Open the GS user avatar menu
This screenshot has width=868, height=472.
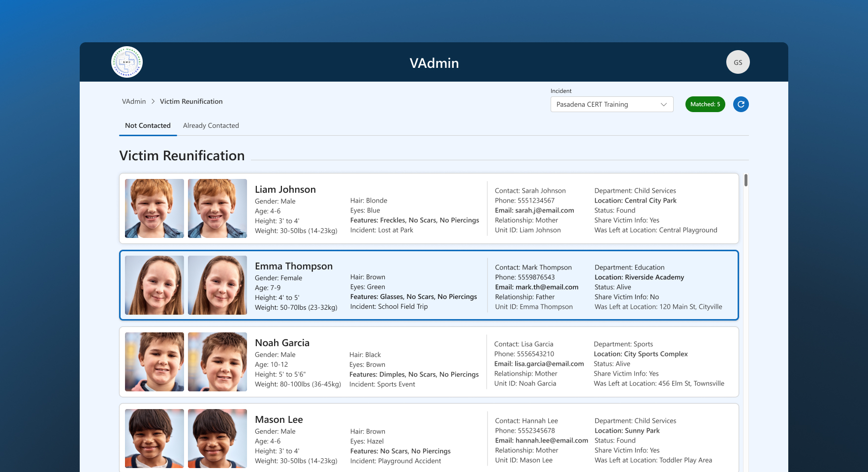[738, 62]
